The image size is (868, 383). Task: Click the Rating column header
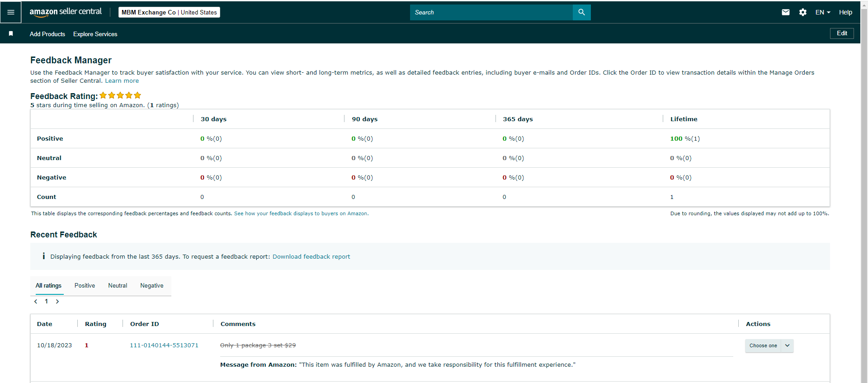tap(95, 324)
